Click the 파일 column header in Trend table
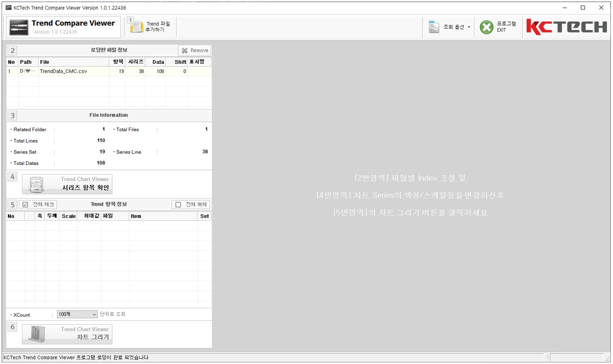Image resolution: width=613 pixels, height=364 pixels. click(x=115, y=216)
